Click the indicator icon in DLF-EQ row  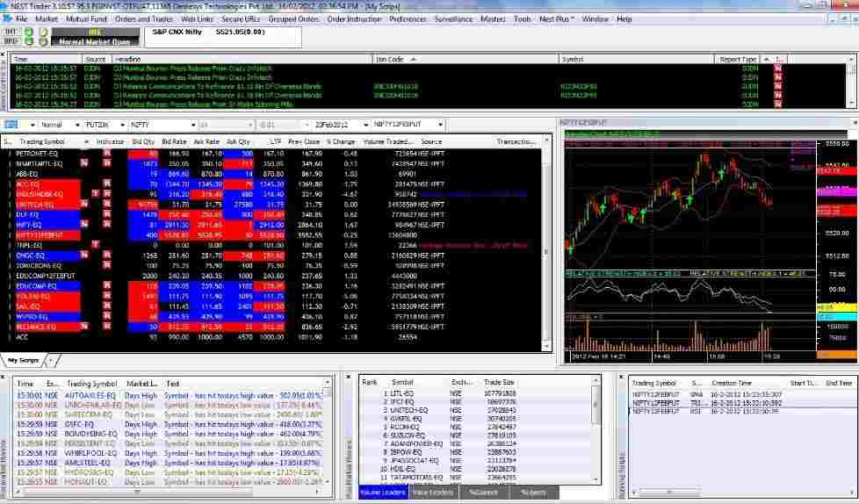pos(107,214)
